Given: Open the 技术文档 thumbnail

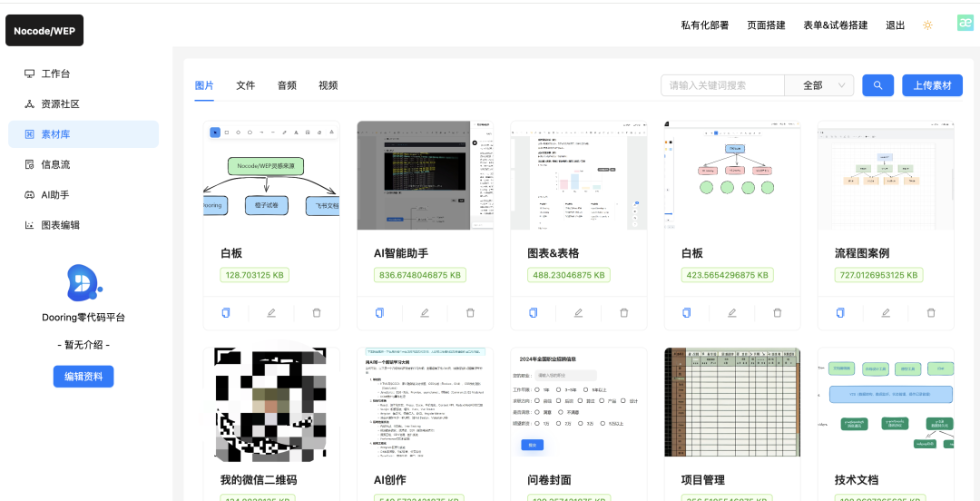Looking at the screenshot, I should click(886, 402).
